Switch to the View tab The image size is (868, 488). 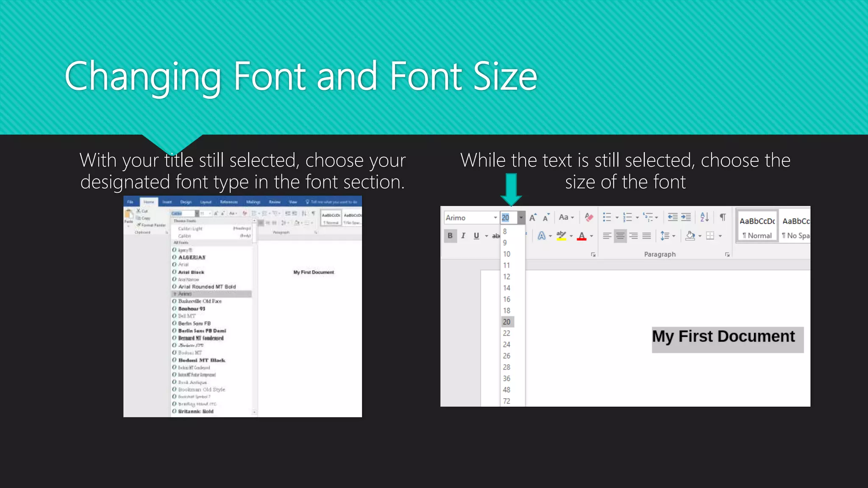click(293, 202)
